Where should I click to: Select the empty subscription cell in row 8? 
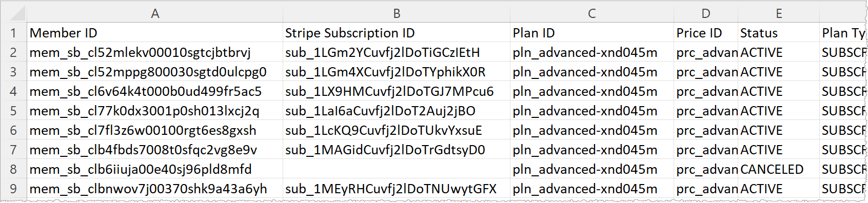click(397, 169)
